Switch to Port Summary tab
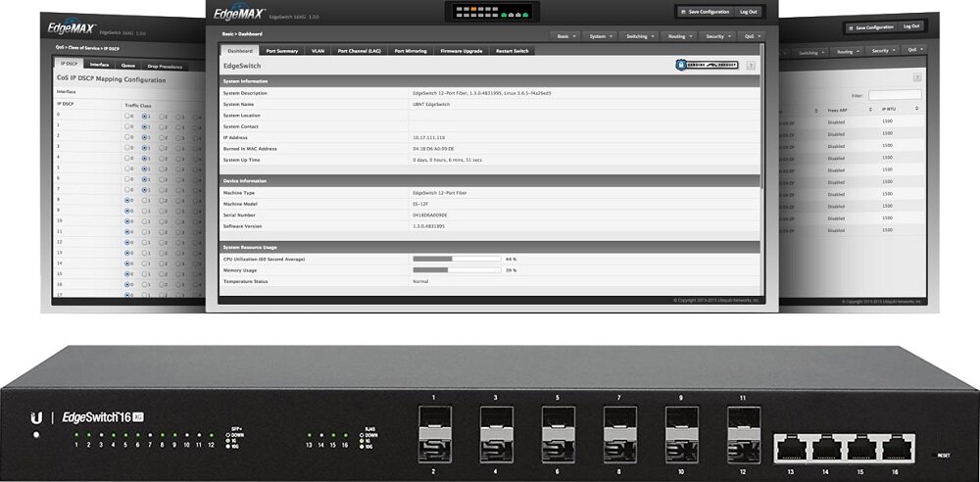The image size is (980, 482). [282, 51]
